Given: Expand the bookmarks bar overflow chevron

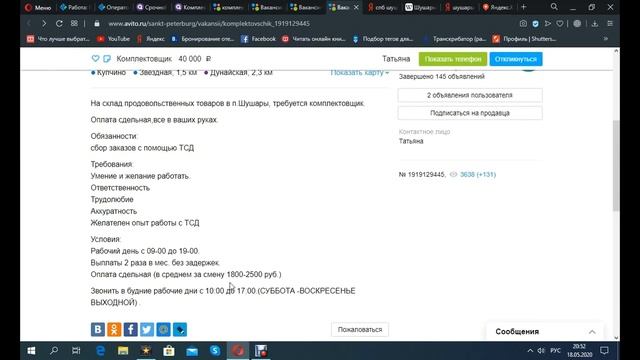Looking at the screenshot, I should pos(606,39).
